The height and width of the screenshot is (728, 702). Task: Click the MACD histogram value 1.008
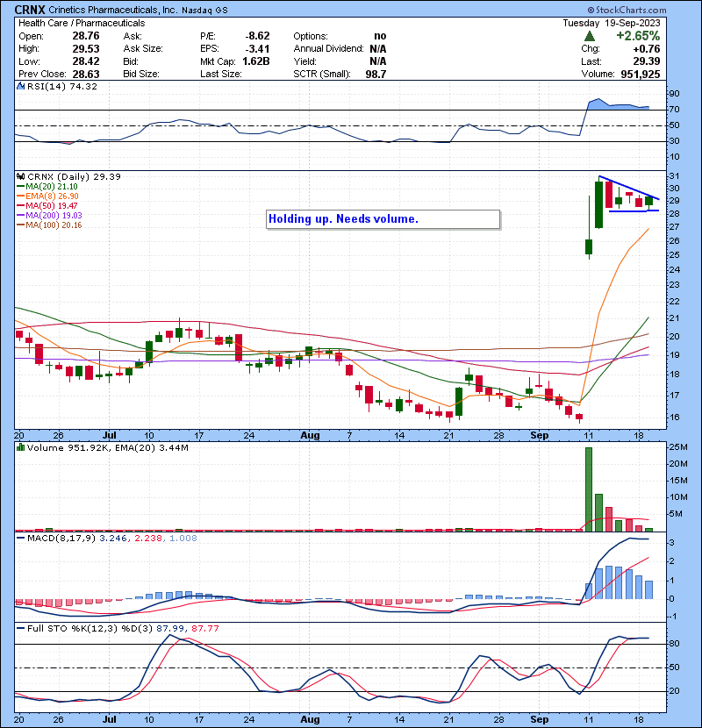click(183, 539)
